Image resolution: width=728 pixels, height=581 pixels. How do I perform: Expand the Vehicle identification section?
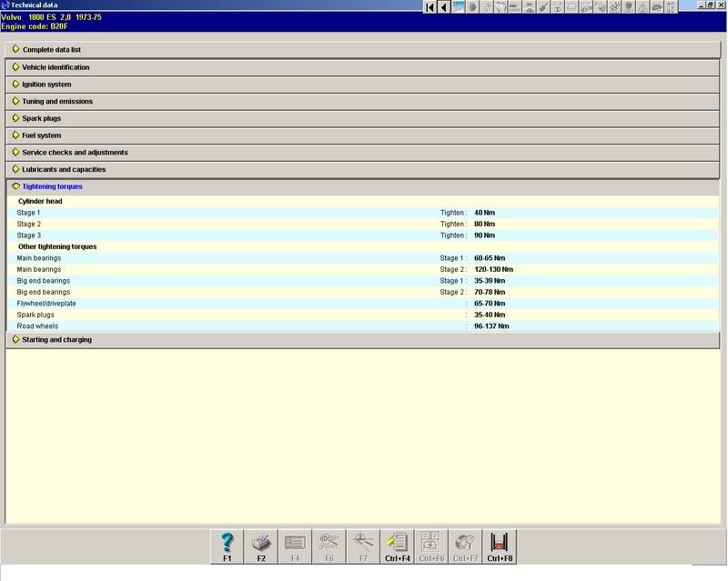[56, 67]
